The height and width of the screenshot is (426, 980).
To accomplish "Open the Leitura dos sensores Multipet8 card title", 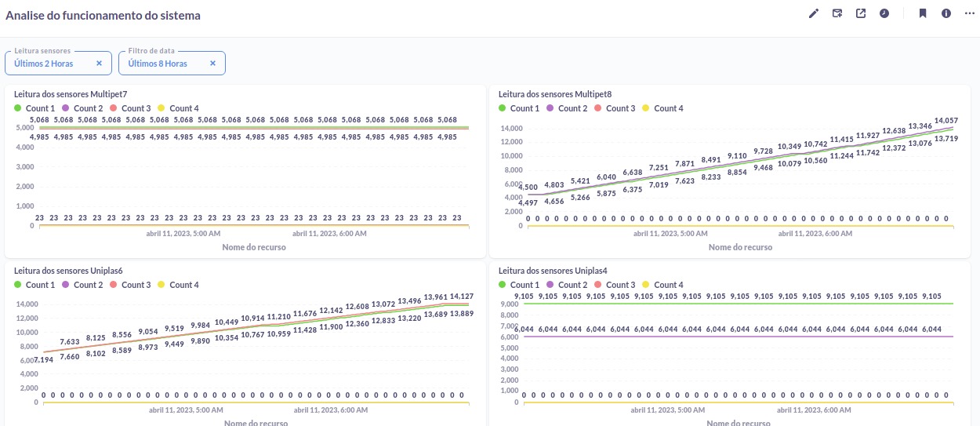I will (555, 94).
